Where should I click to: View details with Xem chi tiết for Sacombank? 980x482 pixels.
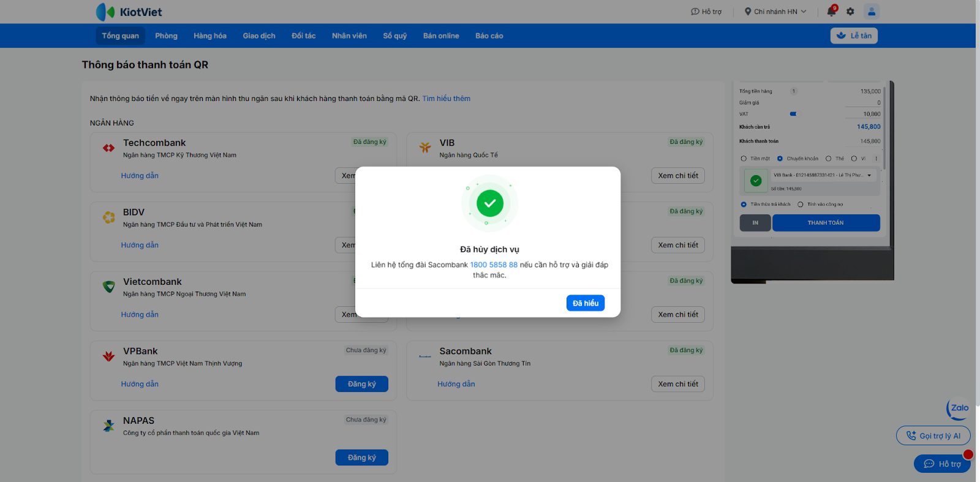[x=678, y=384]
